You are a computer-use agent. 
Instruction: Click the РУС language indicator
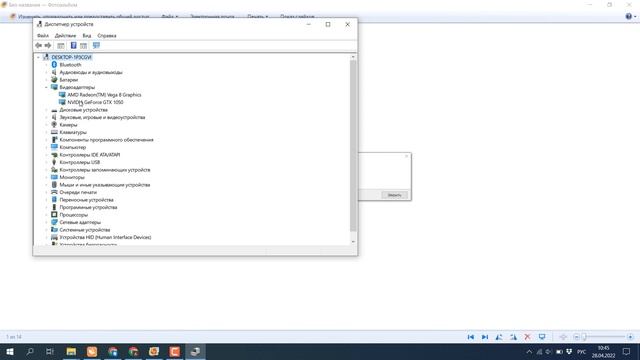(582, 351)
